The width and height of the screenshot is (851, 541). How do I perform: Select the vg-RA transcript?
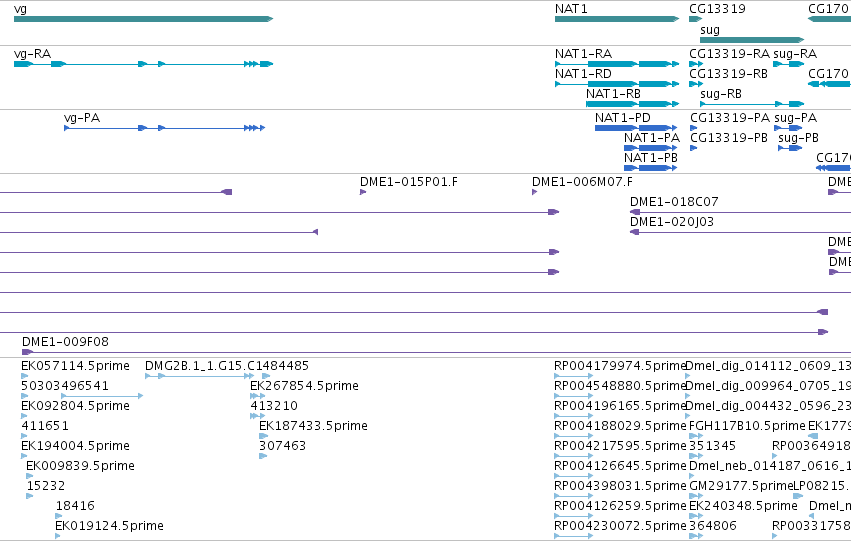143,64
